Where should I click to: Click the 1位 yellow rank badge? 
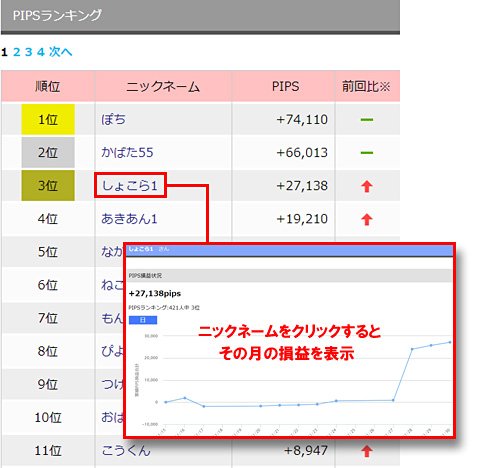coord(48,119)
